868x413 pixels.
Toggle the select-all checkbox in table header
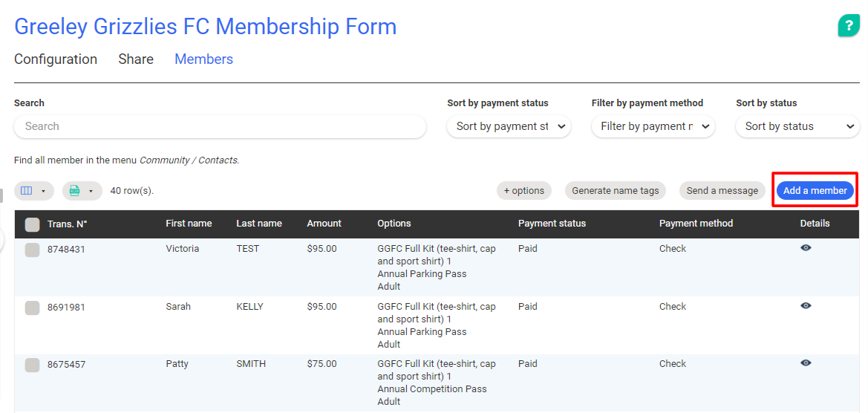pos(33,224)
